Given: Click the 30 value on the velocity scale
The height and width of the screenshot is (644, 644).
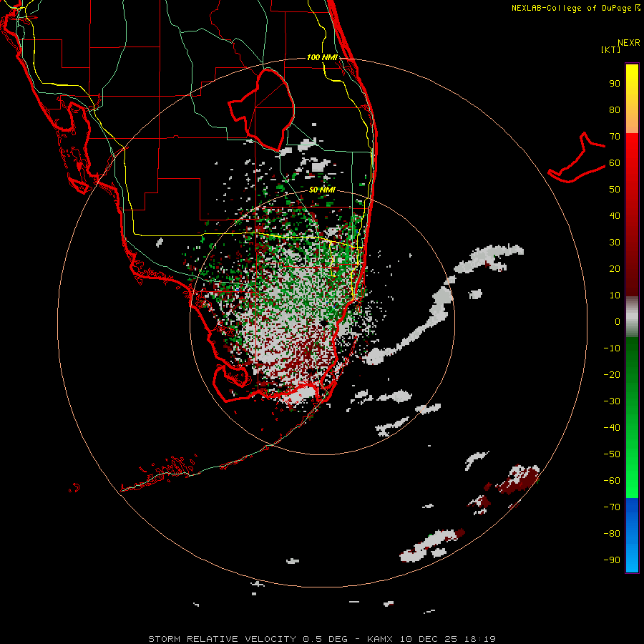Looking at the screenshot, I should click(x=615, y=243).
